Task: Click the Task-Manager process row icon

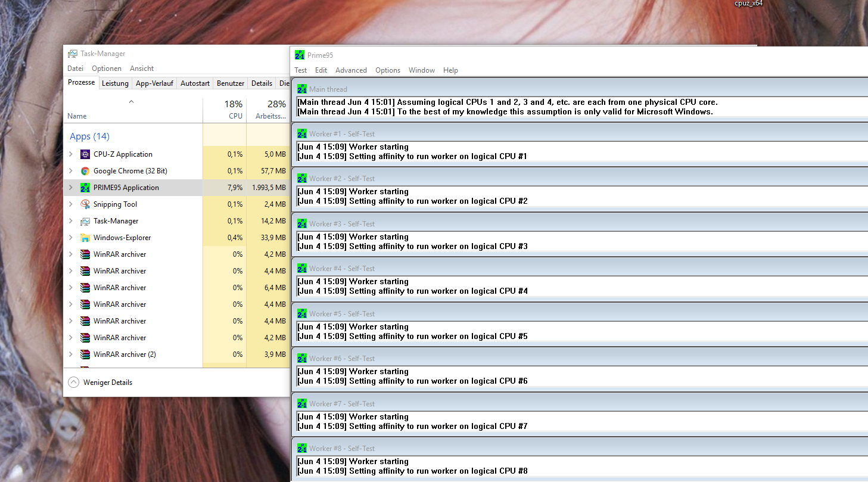Action: 85,221
